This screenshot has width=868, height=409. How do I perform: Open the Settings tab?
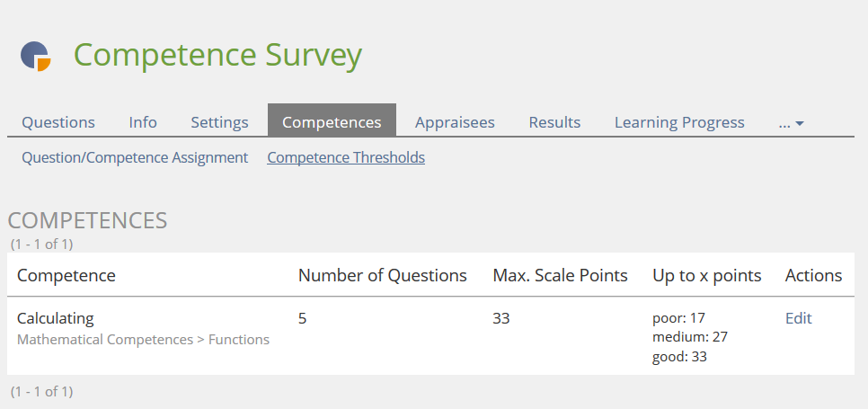(x=219, y=122)
